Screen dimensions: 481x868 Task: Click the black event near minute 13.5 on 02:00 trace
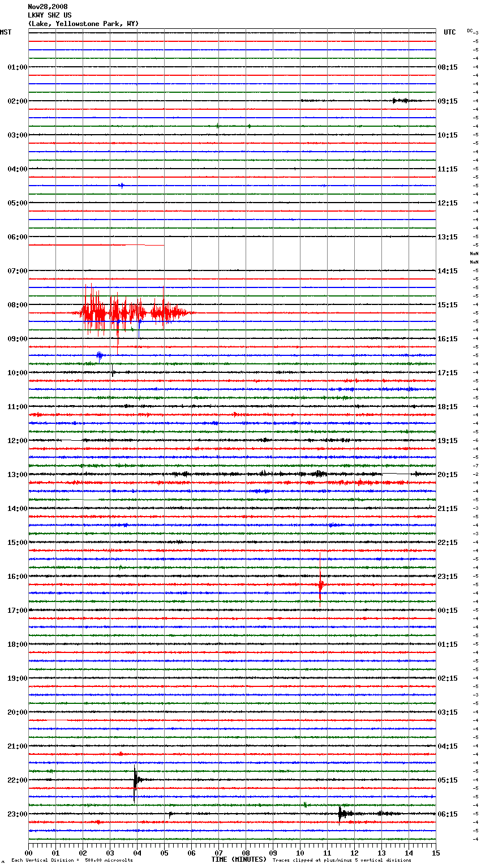tap(403, 101)
